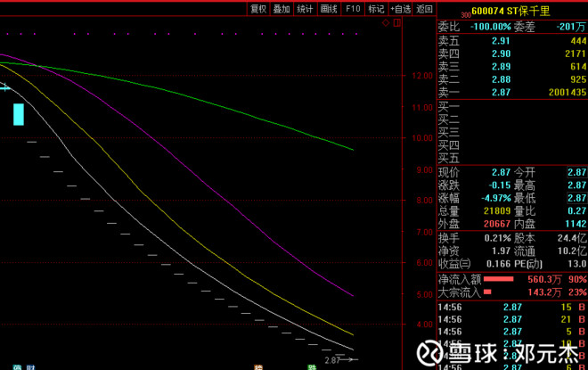
Task: Click the 4.00 price axis label
Action: 424,325
